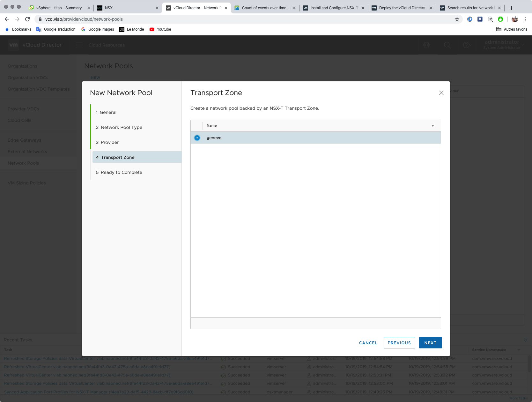Open the 1Password extension icon

tap(470, 19)
